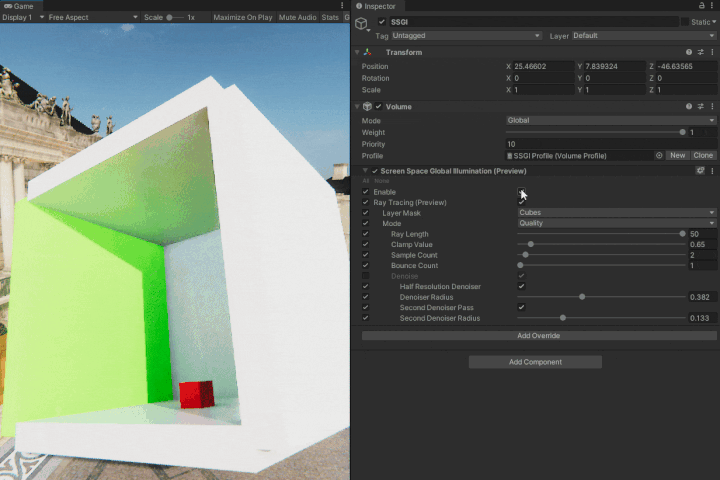Screen dimensions: 720x480
Task: Open the Volume Mode dropdown showing Global
Action: [611, 120]
